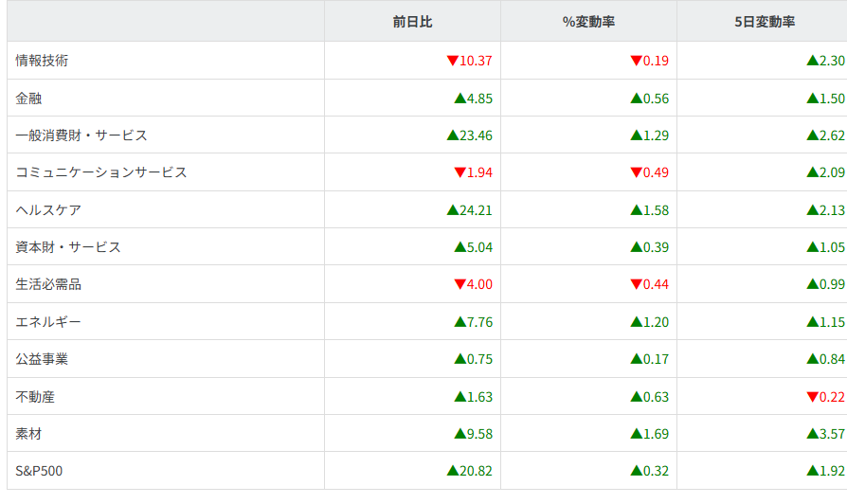Click red down arrow beside 0.49
The height and width of the screenshot is (504, 847).
[x=636, y=172]
